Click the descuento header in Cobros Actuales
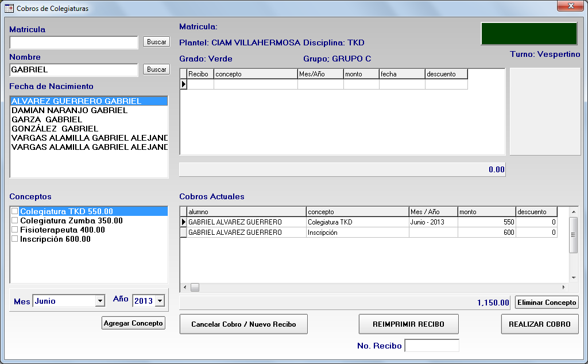 tap(537, 212)
